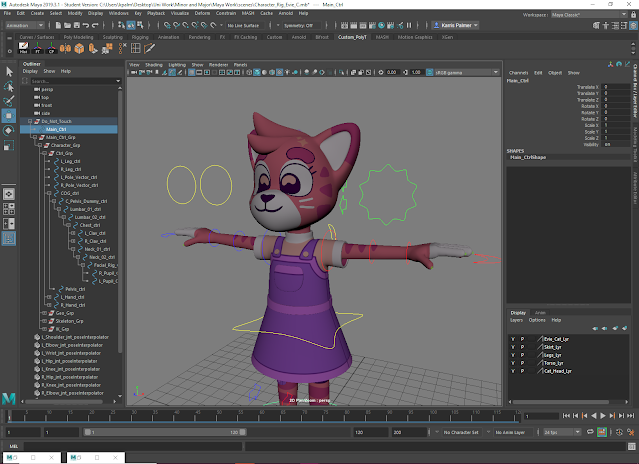Click play forwards button

coord(603,416)
